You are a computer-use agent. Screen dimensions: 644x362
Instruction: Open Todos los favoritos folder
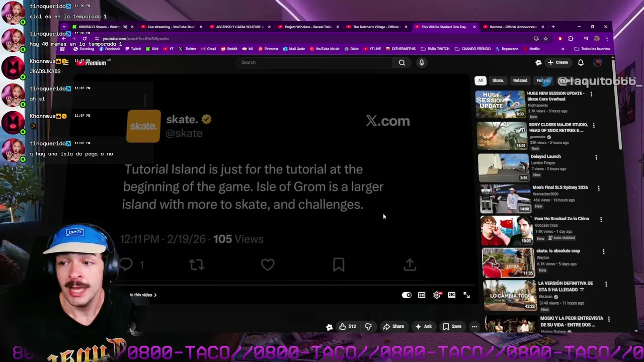592,49
